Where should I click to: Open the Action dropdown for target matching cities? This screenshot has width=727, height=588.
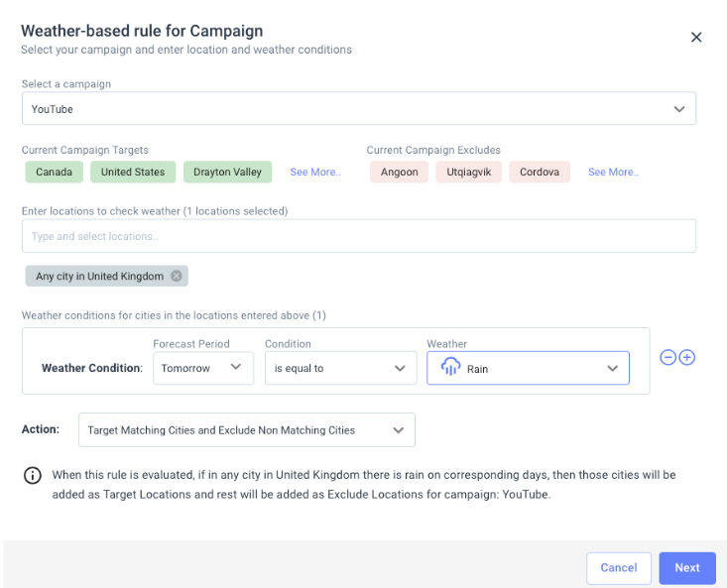247,430
